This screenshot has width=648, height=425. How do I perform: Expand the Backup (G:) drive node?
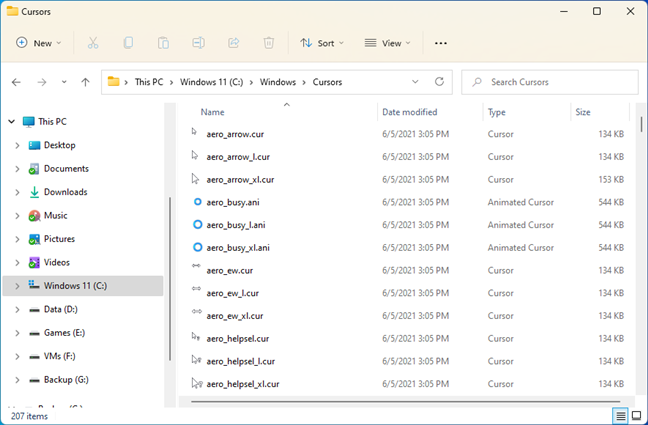(x=17, y=380)
